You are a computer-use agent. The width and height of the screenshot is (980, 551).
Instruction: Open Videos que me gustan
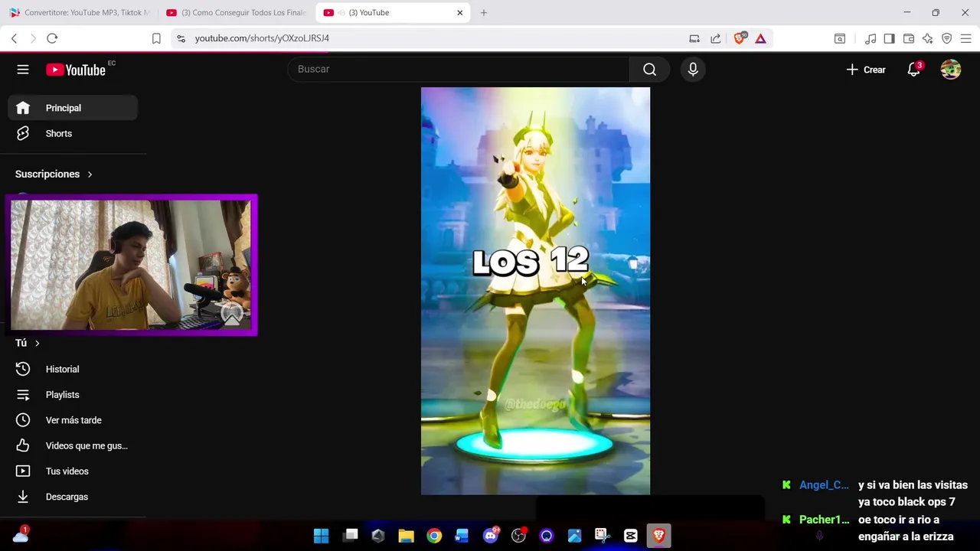tap(73, 445)
